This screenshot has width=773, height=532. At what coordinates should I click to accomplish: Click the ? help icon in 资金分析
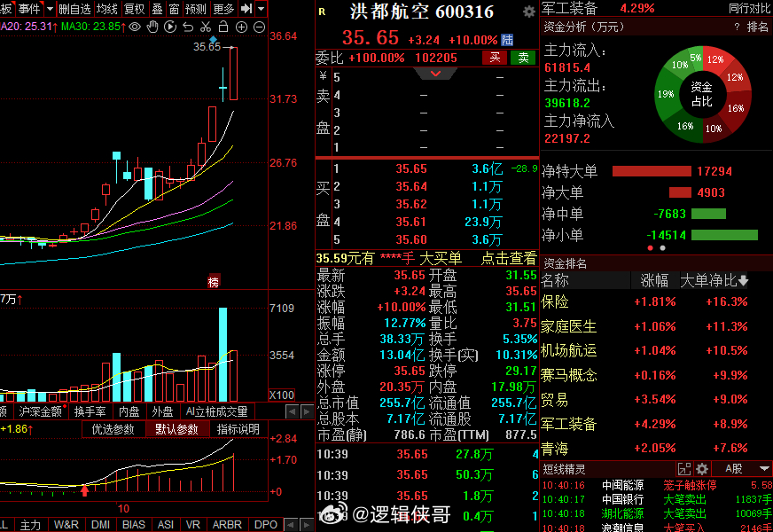(x=737, y=27)
